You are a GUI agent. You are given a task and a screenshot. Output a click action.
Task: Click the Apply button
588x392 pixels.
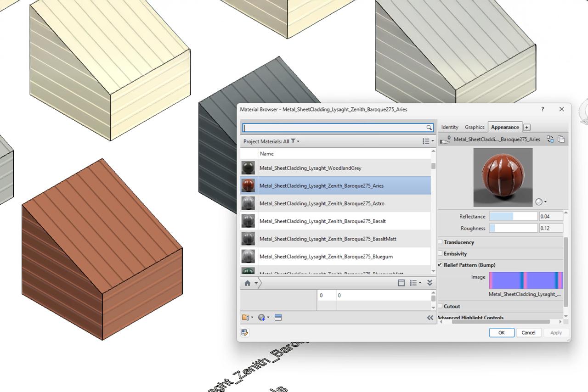[556, 333]
